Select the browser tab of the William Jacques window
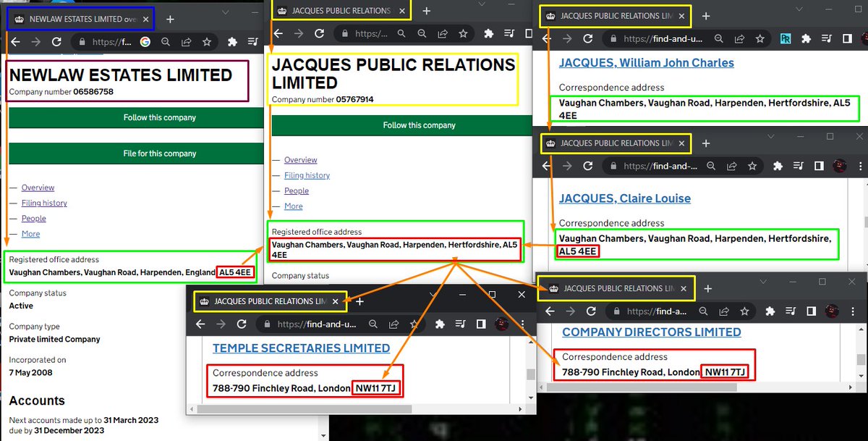Screen dimensions: 868x441 [x=616, y=16]
